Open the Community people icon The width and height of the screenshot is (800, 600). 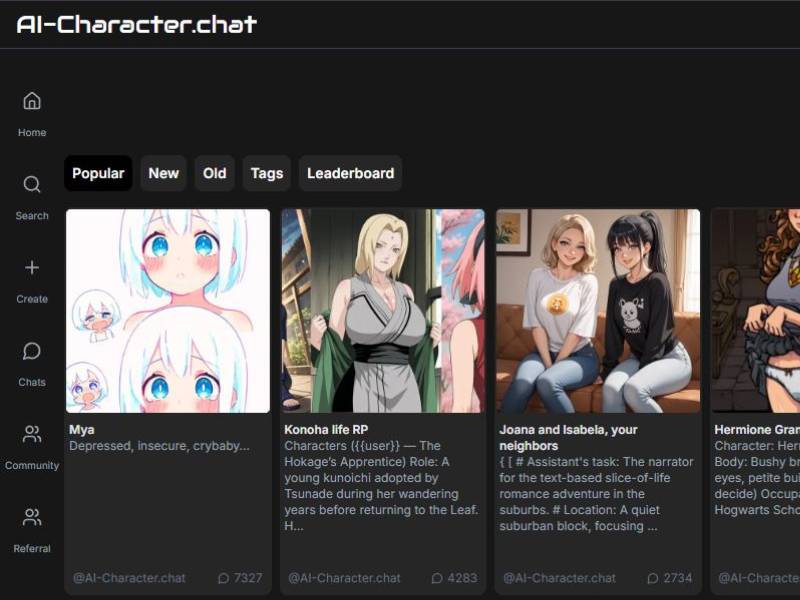(32, 434)
